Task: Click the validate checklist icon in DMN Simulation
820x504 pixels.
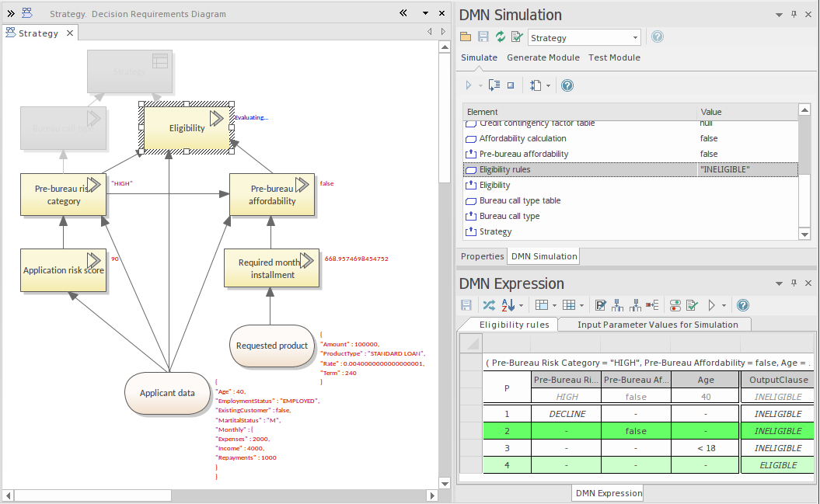Action: point(516,37)
